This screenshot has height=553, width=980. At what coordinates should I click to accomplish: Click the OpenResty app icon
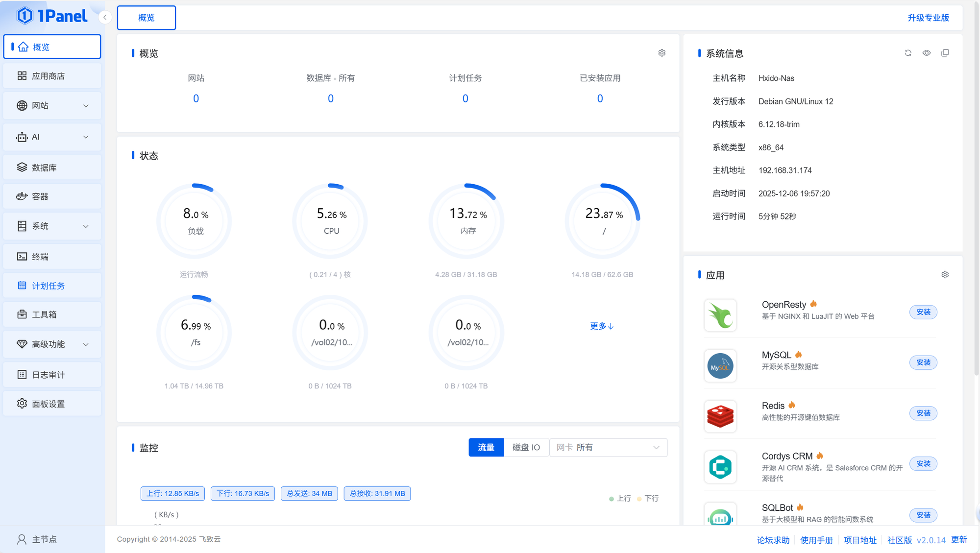(720, 315)
